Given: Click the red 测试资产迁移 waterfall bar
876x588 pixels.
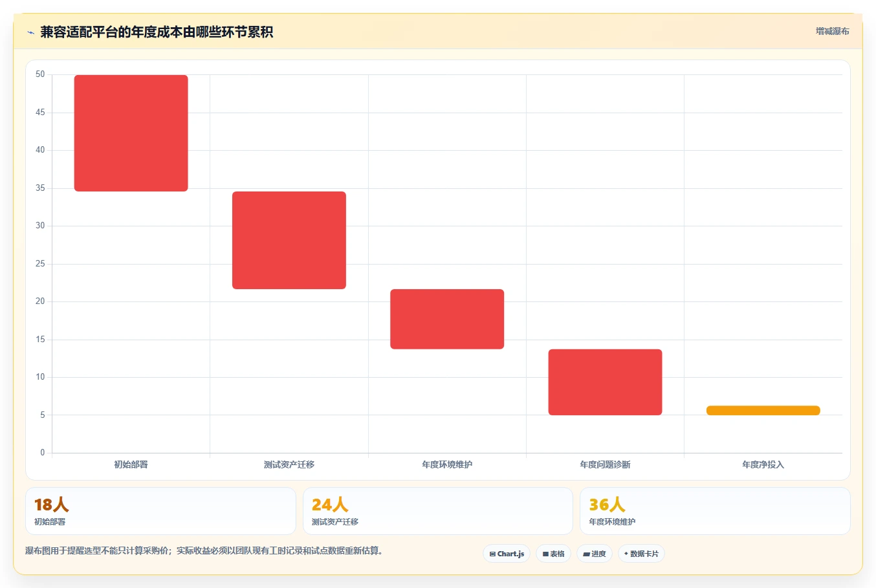Looking at the screenshot, I should coord(289,240).
